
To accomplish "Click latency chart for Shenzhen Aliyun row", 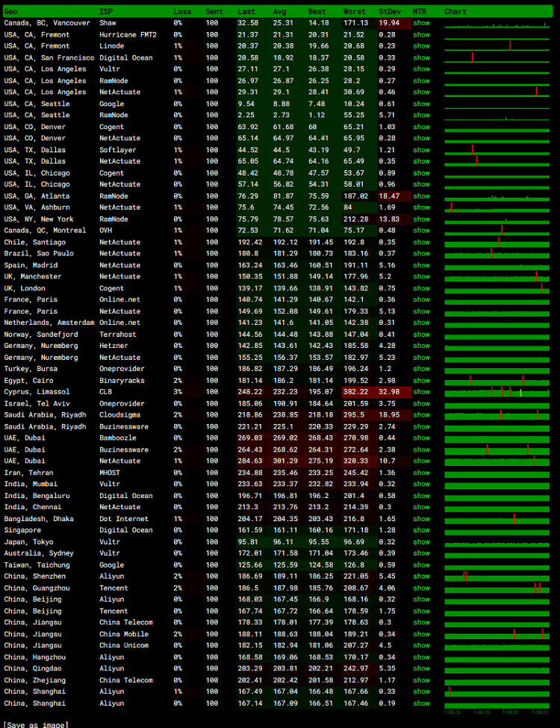I will tap(497, 576).
